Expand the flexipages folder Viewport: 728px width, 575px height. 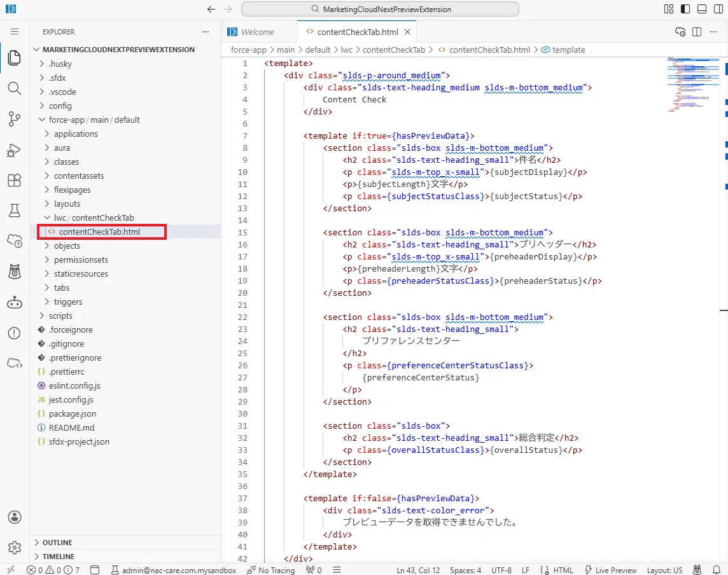pos(125,190)
